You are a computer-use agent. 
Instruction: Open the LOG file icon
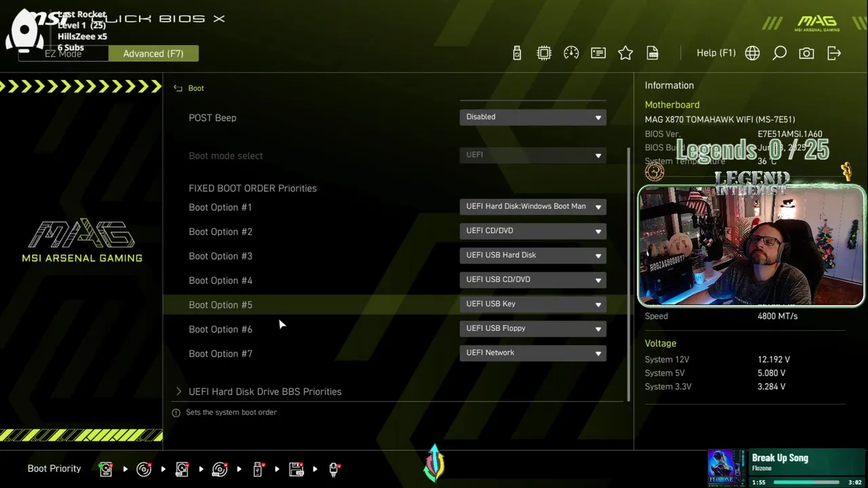[652, 53]
